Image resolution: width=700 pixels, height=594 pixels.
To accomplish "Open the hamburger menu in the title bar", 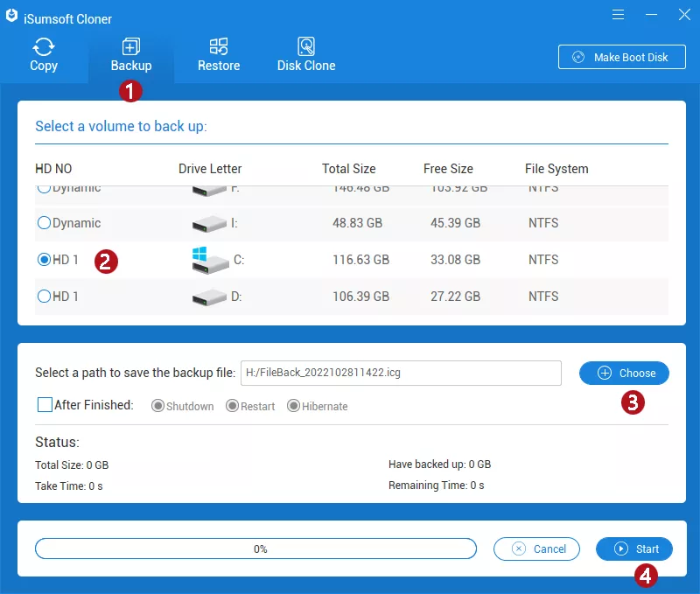I will pos(619,15).
